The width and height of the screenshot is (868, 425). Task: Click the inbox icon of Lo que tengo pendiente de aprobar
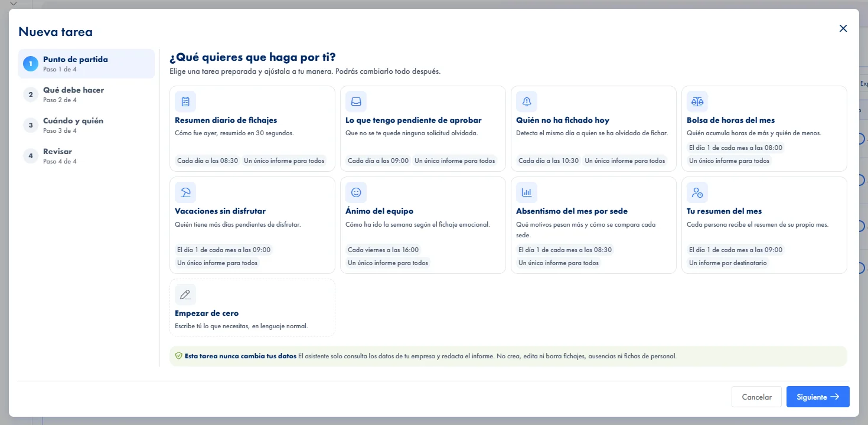(x=356, y=102)
